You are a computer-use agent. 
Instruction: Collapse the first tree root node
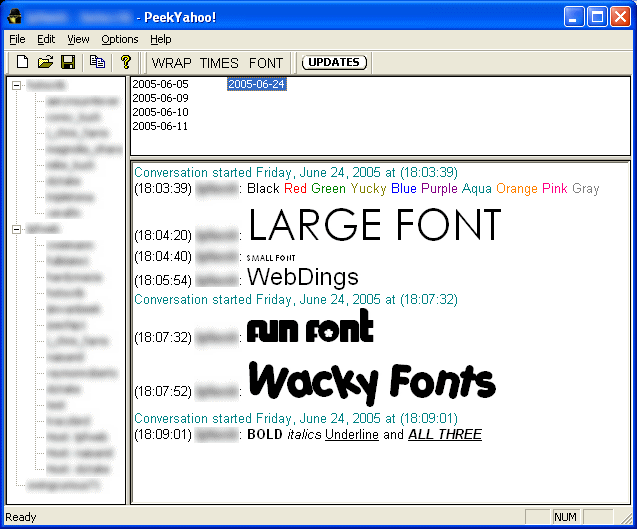[x=16, y=85]
